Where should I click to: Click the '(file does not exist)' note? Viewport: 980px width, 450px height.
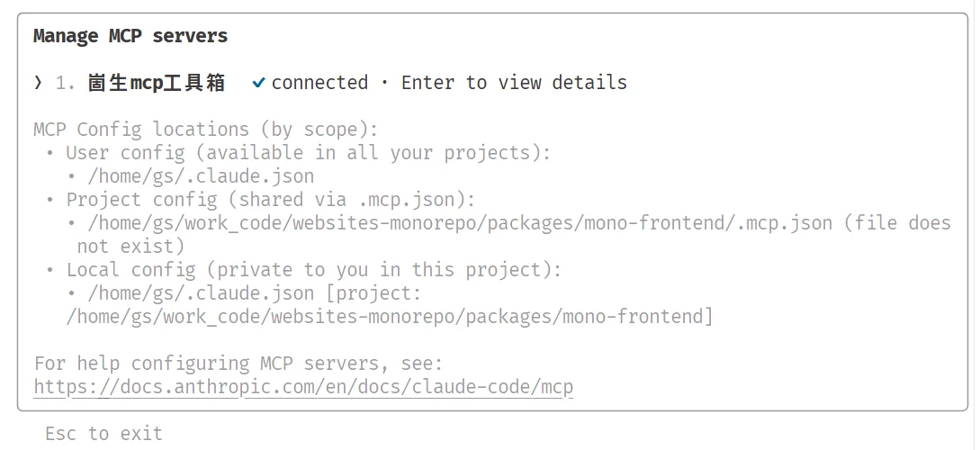coord(514,234)
